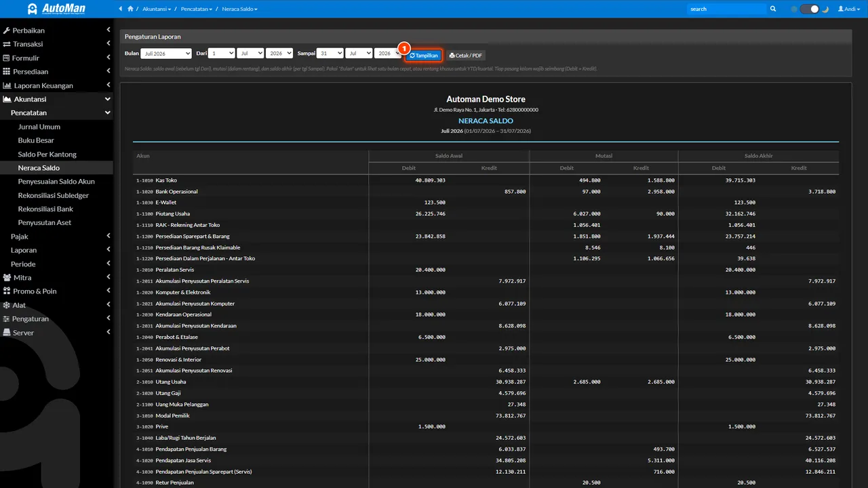Open Penyesuaian Saldo Akun in the sidebar
The width and height of the screenshot is (868, 488).
pos(57,181)
